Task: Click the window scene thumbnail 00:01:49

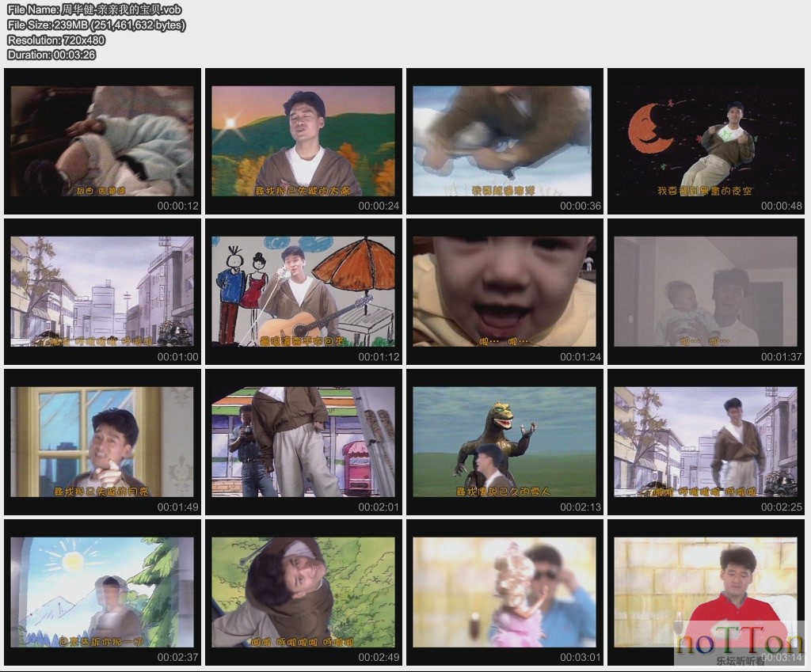Action: click(x=102, y=442)
